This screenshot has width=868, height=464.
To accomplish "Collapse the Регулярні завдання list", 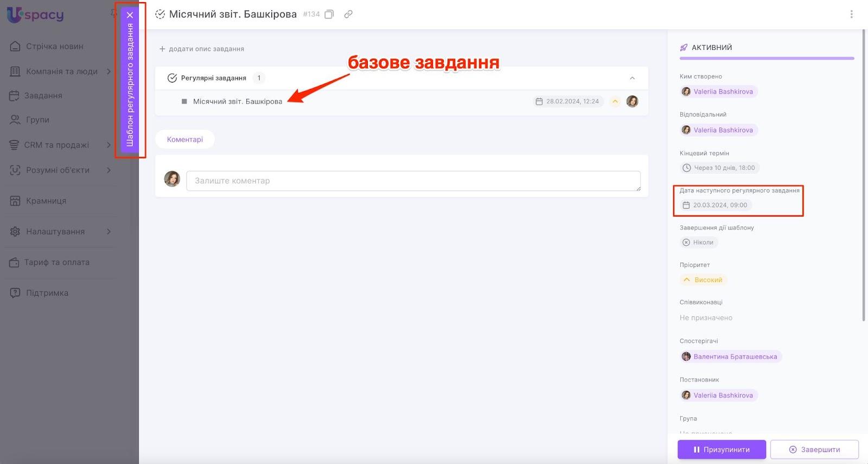I will [x=632, y=78].
